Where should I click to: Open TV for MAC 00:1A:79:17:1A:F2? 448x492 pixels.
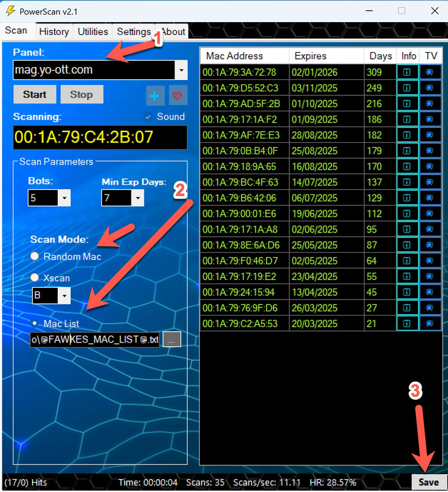(430, 119)
